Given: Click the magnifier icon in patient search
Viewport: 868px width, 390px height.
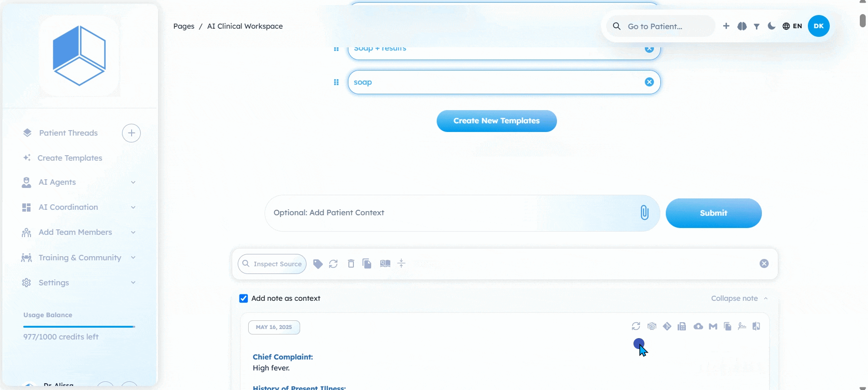Looking at the screenshot, I should pyautogui.click(x=617, y=26).
